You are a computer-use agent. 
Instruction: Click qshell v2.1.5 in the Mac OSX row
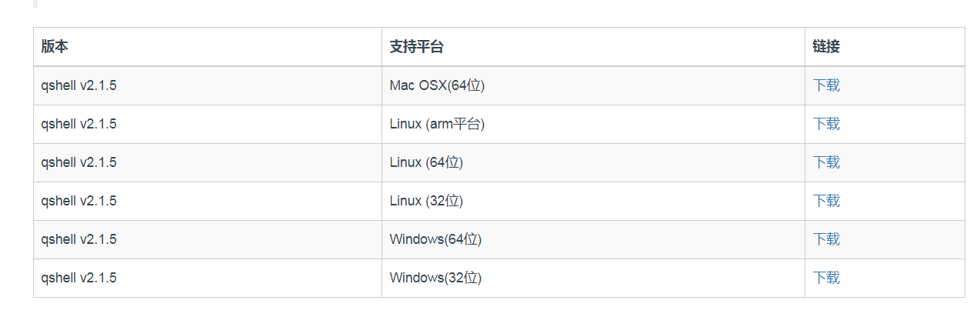pyautogui.click(x=79, y=85)
